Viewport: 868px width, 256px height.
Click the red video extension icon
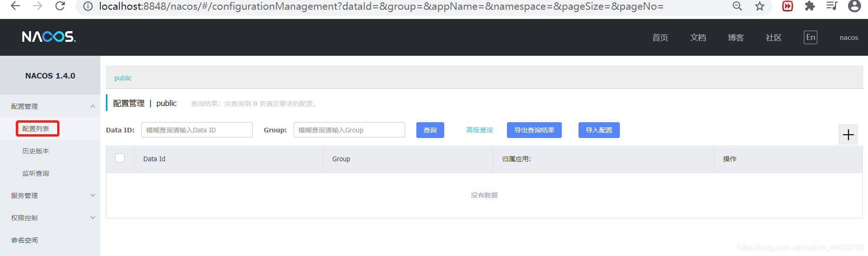click(x=788, y=6)
